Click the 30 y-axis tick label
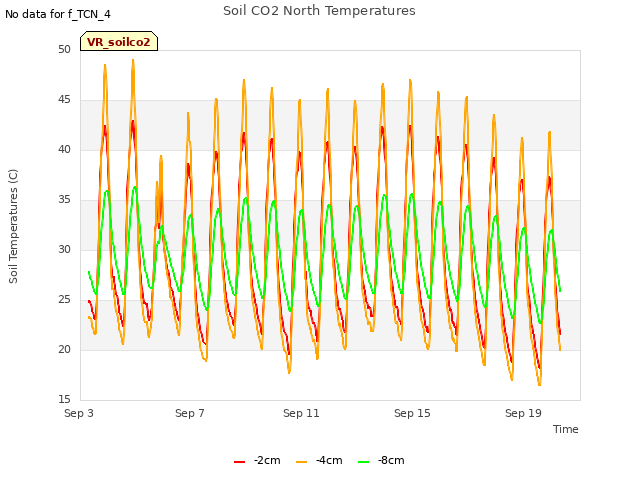 pos(64,249)
